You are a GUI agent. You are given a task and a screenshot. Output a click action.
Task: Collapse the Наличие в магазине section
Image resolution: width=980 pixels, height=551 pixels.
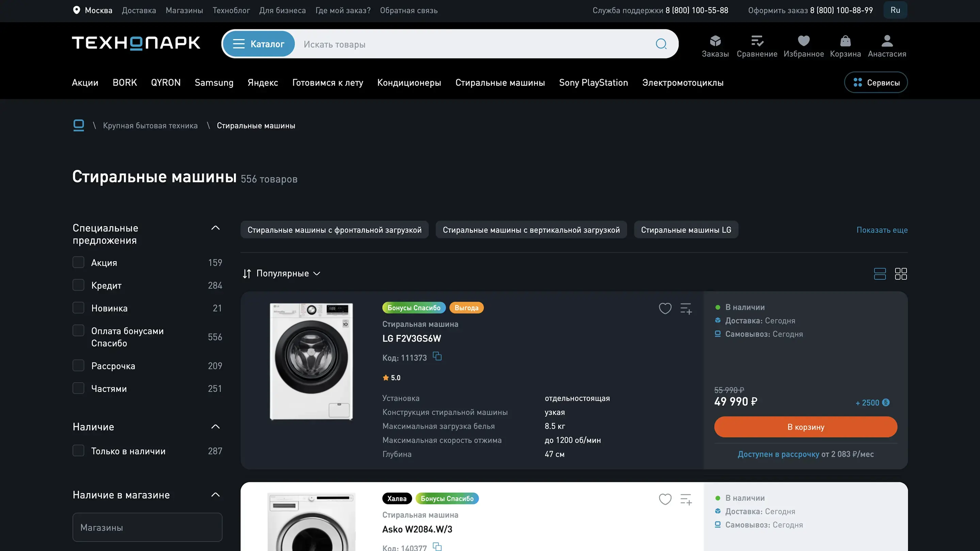[x=215, y=495]
